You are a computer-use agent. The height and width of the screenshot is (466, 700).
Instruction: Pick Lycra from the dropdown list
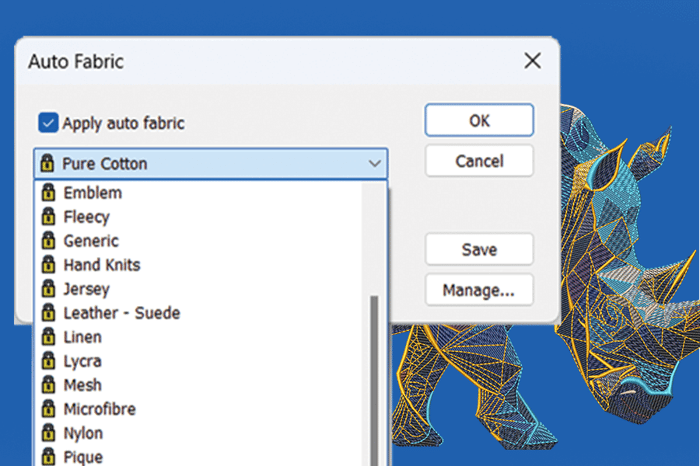click(x=82, y=361)
